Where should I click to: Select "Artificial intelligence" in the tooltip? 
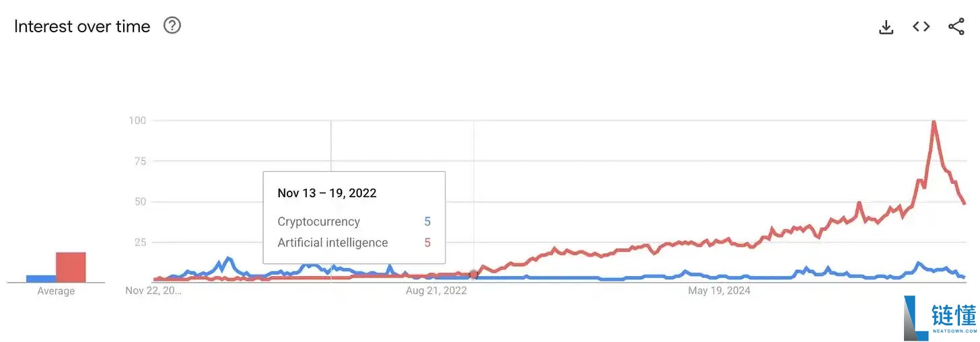coord(332,242)
